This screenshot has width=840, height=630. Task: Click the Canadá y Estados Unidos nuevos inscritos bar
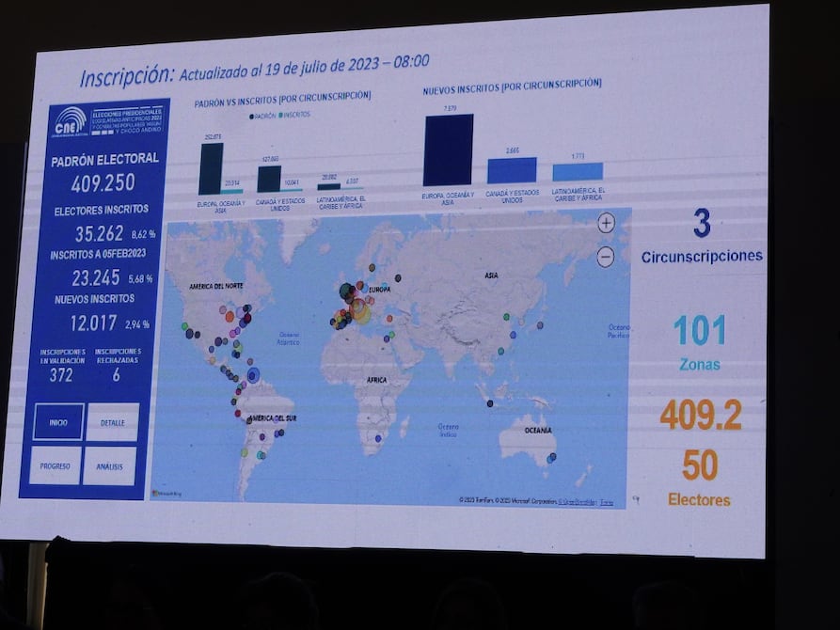[512, 170]
